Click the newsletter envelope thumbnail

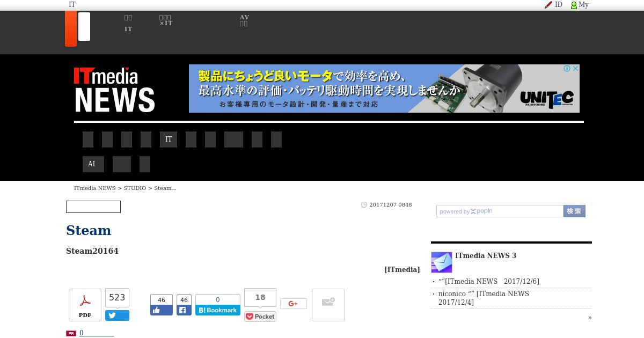442,262
